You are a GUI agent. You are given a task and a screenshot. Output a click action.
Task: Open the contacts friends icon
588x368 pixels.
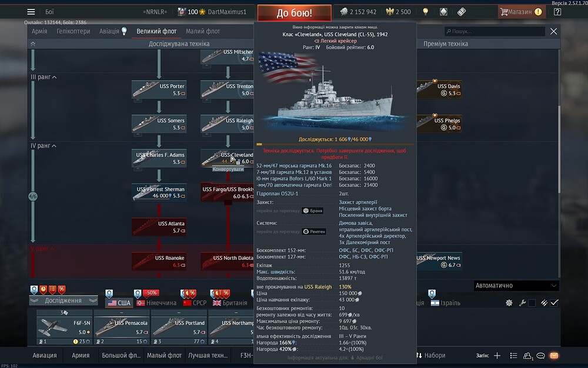(527, 356)
